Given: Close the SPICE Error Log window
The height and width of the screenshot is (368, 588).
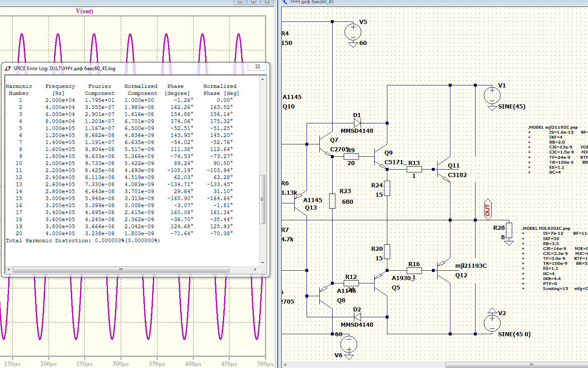Looking at the screenshot, I should click(258, 66).
